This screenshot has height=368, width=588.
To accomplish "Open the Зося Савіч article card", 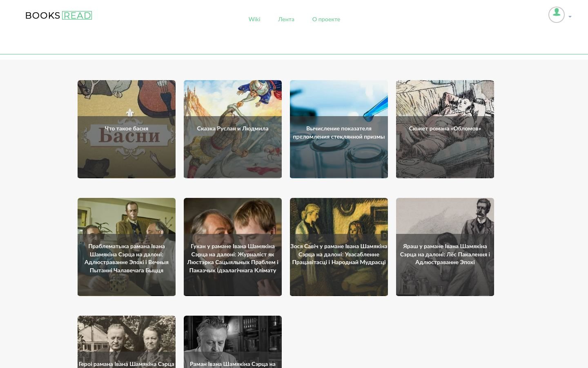I will point(339,247).
